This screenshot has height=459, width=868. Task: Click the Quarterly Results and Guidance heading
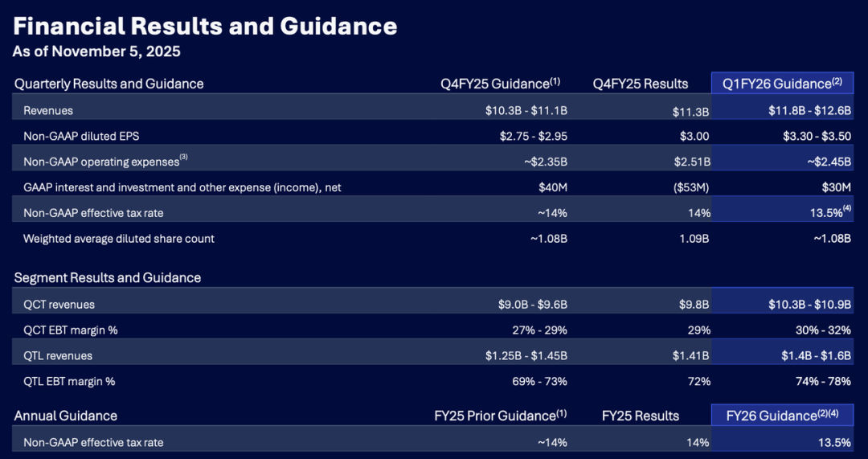109,84
